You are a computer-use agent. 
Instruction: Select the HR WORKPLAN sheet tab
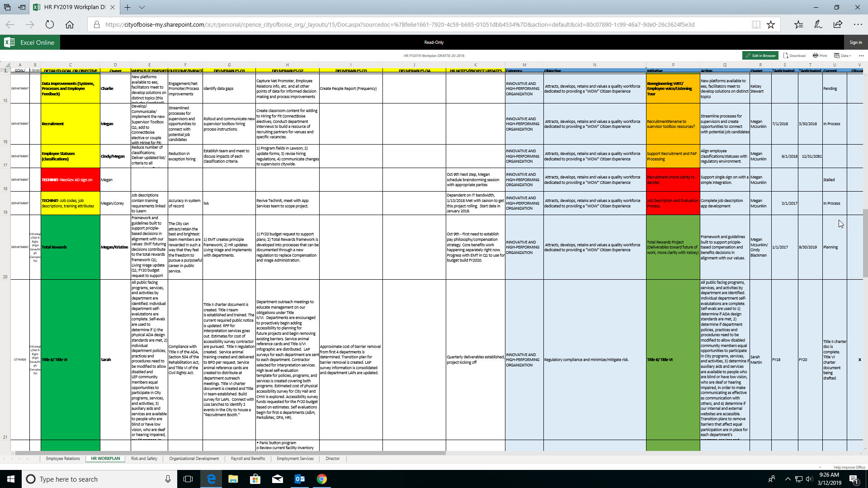pos(105,459)
